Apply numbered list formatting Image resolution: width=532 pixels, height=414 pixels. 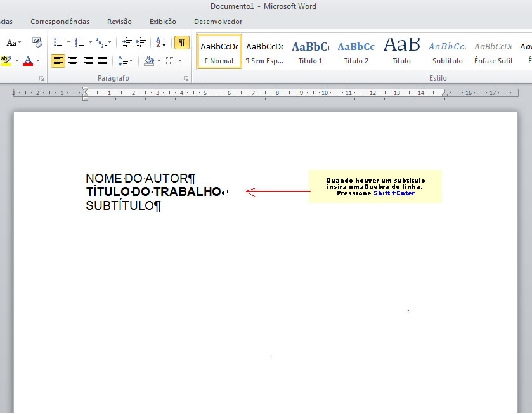point(80,42)
